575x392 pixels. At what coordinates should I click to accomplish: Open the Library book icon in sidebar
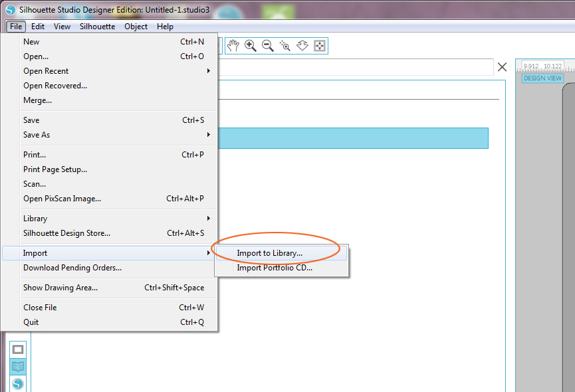[x=18, y=367]
